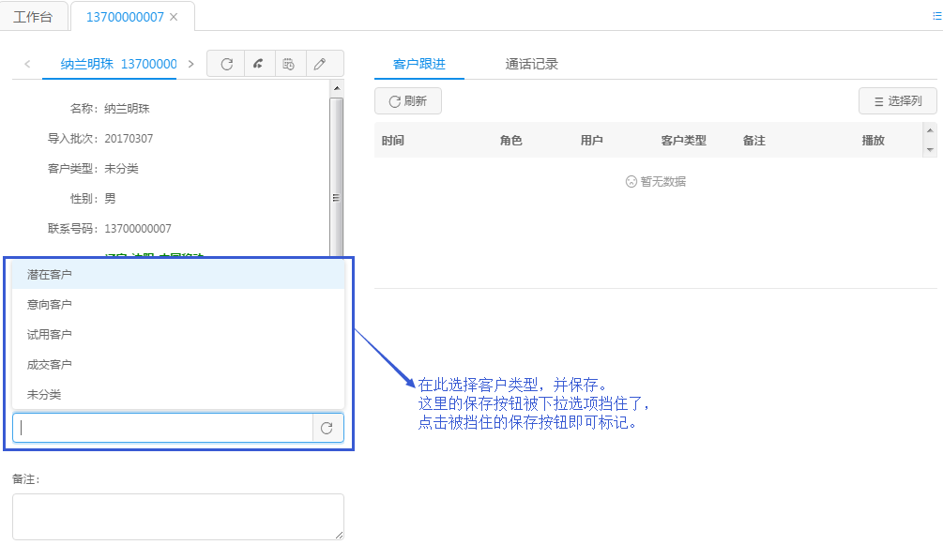
Task: Switch to 通话记录 tab
Action: point(532,64)
